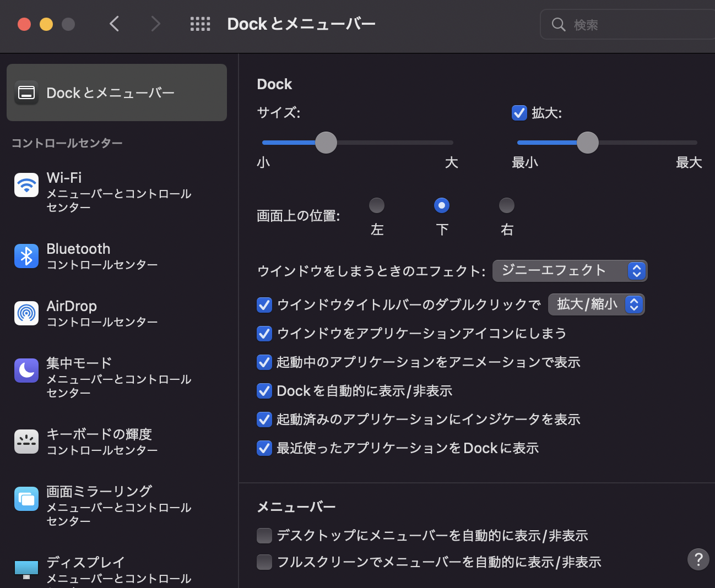Toggle 起動済みのアプリケーションにインジケータを表示
This screenshot has height=588, width=715.
(x=264, y=420)
